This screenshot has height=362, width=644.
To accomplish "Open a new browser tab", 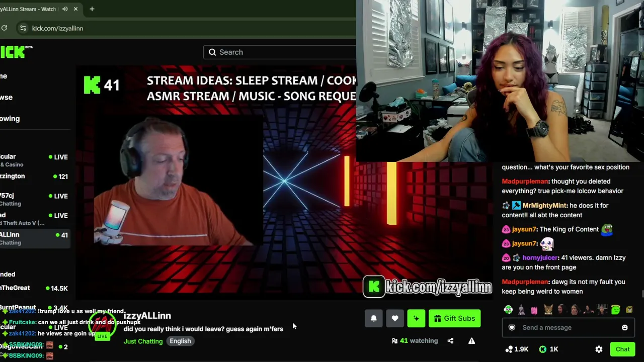I will pyautogui.click(x=92, y=9).
